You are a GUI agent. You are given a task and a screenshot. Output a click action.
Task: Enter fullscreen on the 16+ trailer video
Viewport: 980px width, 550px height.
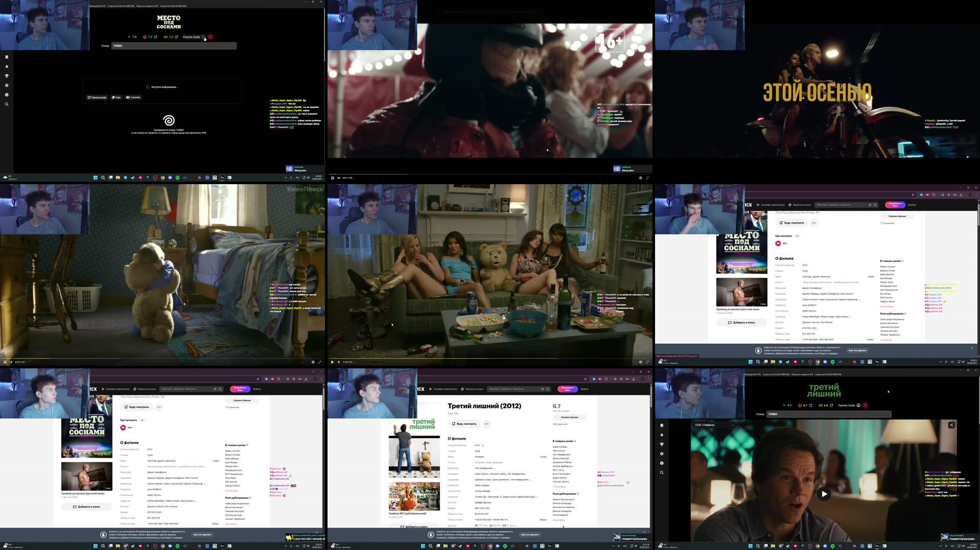click(647, 178)
